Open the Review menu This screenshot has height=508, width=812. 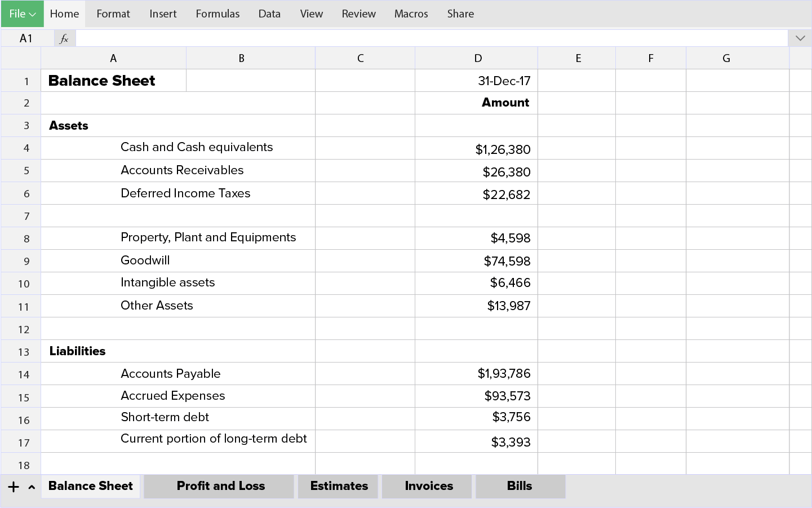pyautogui.click(x=358, y=14)
